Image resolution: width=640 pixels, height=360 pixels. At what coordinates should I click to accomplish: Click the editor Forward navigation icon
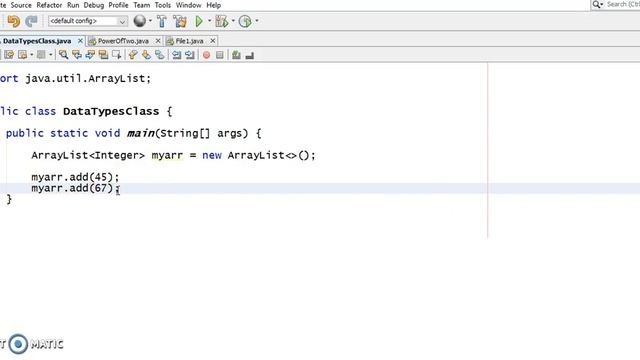point(41,55)
